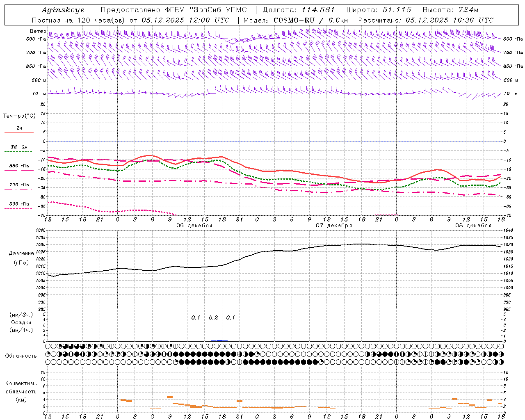This screenshot has width=525, height=420.
Task: Click the '(км)' convective height unit label
Action: coord(21,399)
